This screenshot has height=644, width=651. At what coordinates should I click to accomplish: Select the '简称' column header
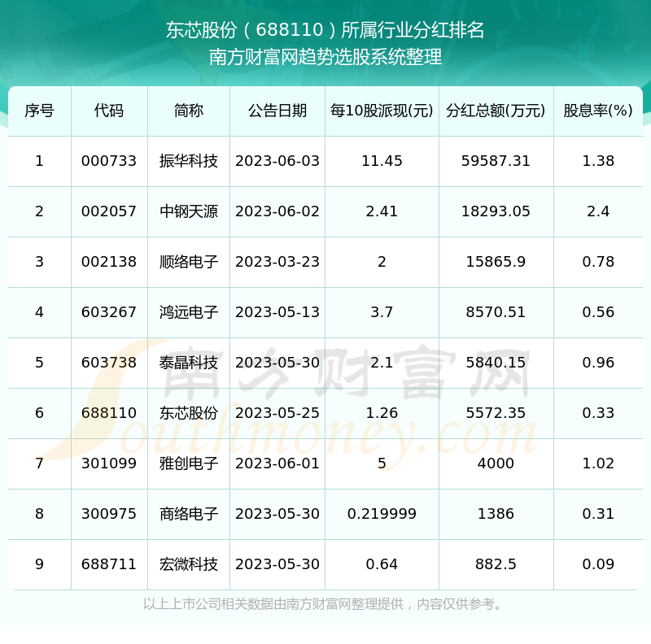pyautogui.click(x=189, y=111)
